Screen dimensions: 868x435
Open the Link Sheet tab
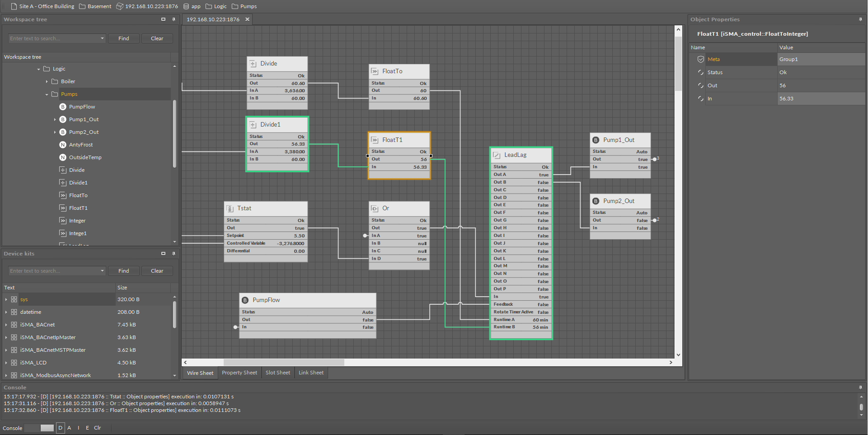point(311,373)
